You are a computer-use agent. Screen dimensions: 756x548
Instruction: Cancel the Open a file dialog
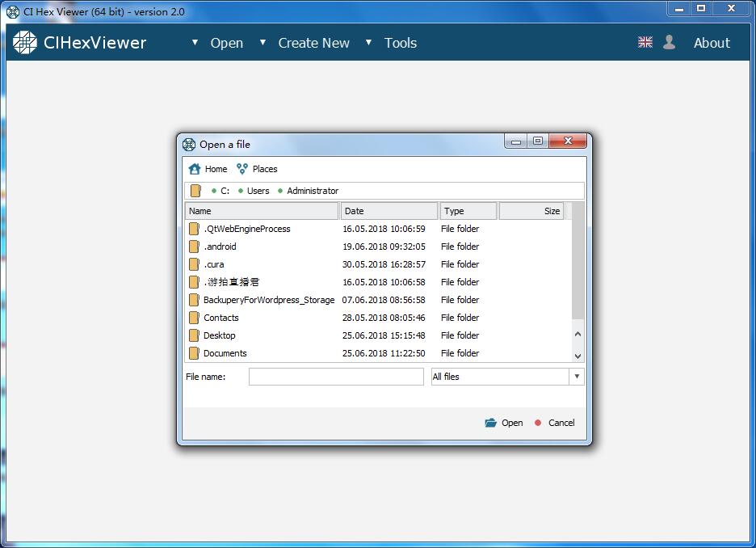(561, 423)
